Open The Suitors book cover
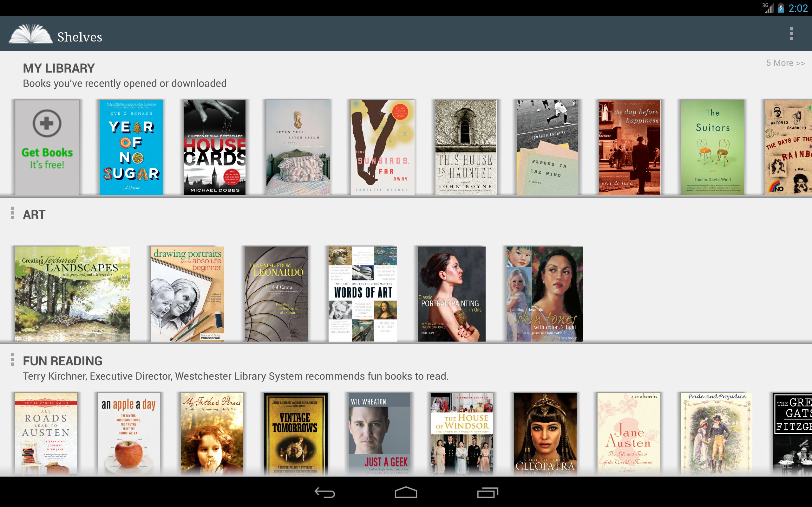Image resolution: width=812 pixels, height=507 pixels. tap(712, 148)
